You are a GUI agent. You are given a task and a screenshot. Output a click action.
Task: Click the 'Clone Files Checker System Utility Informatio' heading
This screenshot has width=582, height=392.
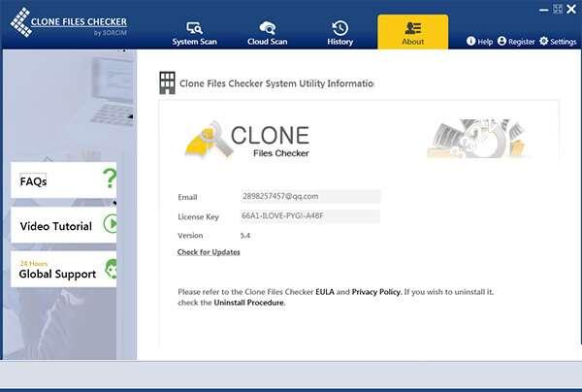276,83
